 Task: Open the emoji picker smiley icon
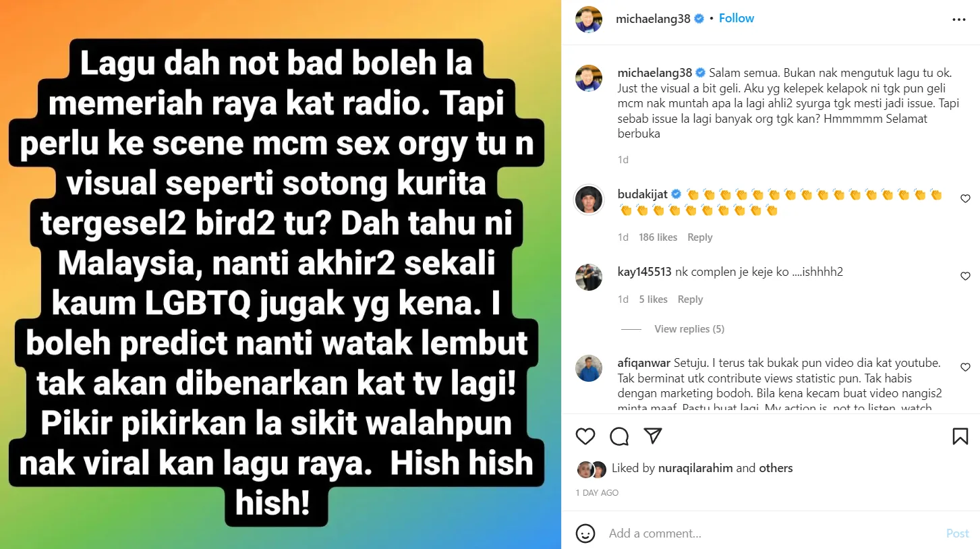click(x=585, y=533)
